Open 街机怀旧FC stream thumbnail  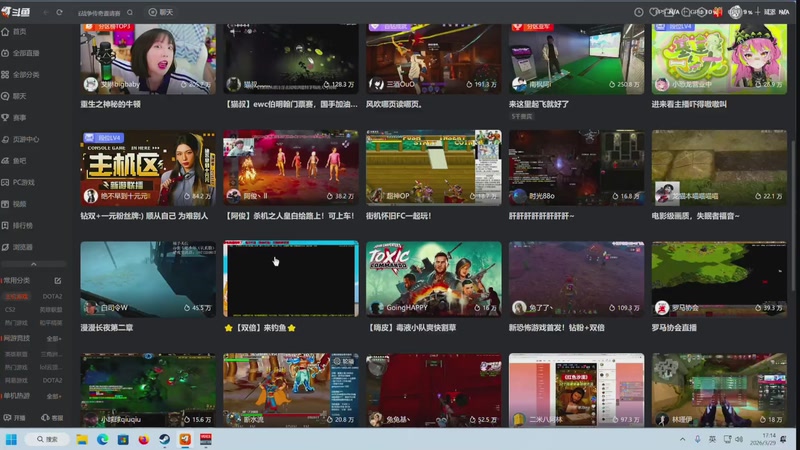434,168
